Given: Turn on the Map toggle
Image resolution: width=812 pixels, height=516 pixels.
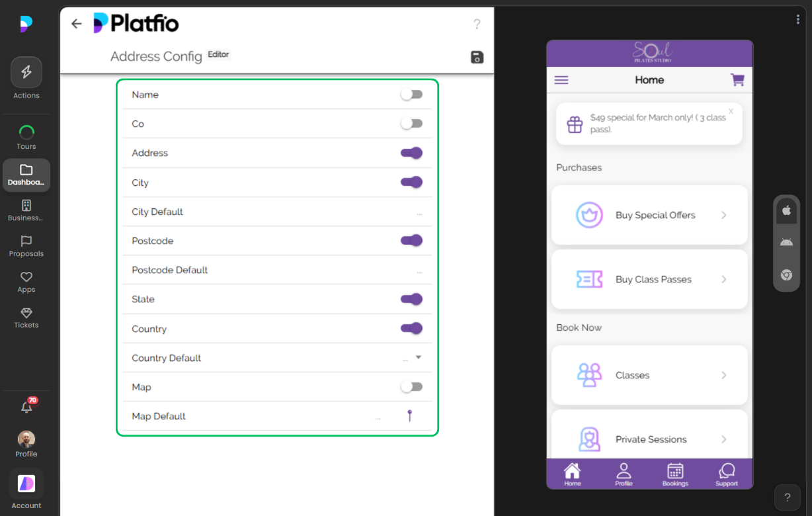Looking at the screenshot, I should click(411, 387).
